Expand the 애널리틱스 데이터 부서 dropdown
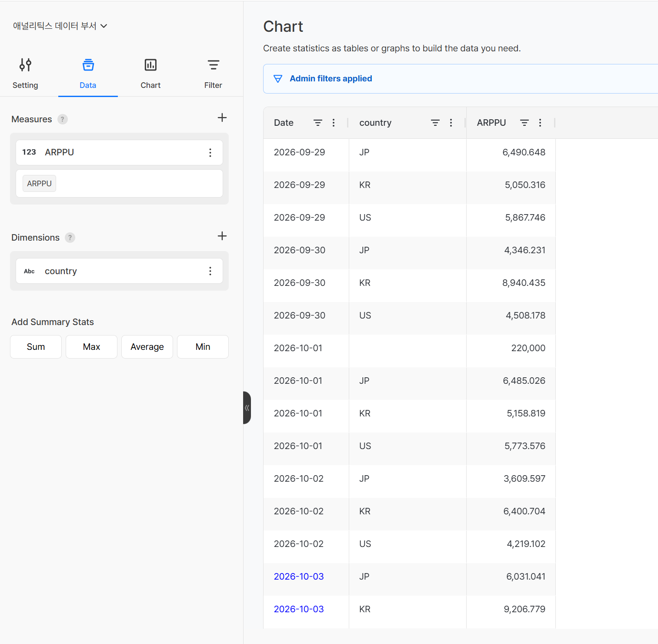 click(x=60, y=26)
